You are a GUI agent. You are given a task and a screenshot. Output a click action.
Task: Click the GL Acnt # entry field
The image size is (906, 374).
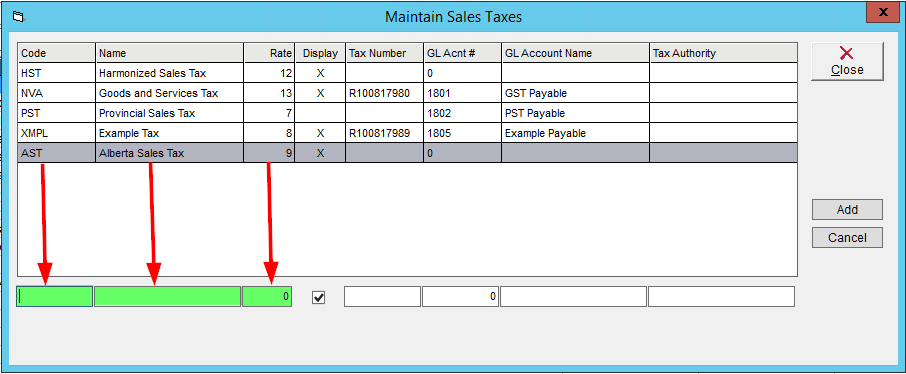(x=461, y=297)
